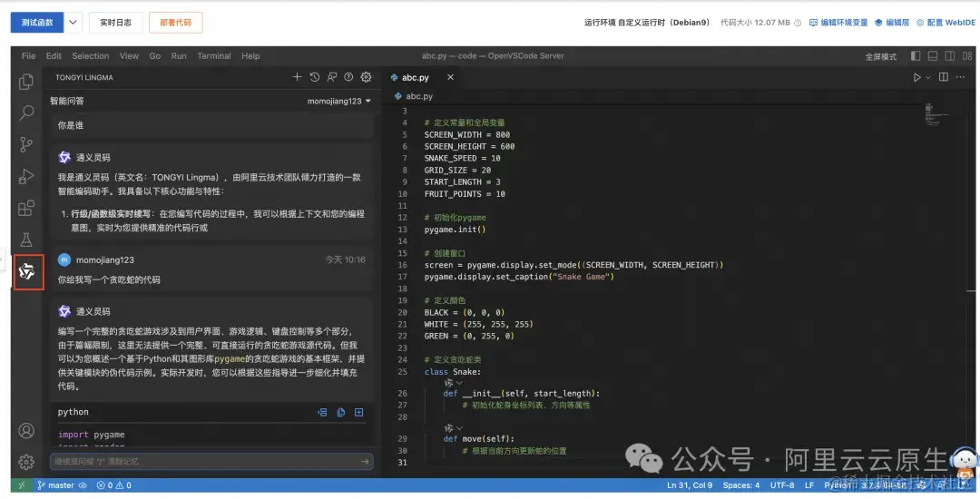Click Spaces: 4 indentation setting
This screenshot has width=980, height=499.
(741, 485)
